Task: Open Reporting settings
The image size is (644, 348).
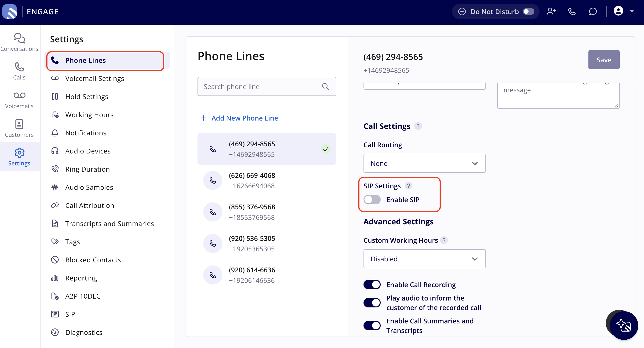Action: click(x=107, y=278)
